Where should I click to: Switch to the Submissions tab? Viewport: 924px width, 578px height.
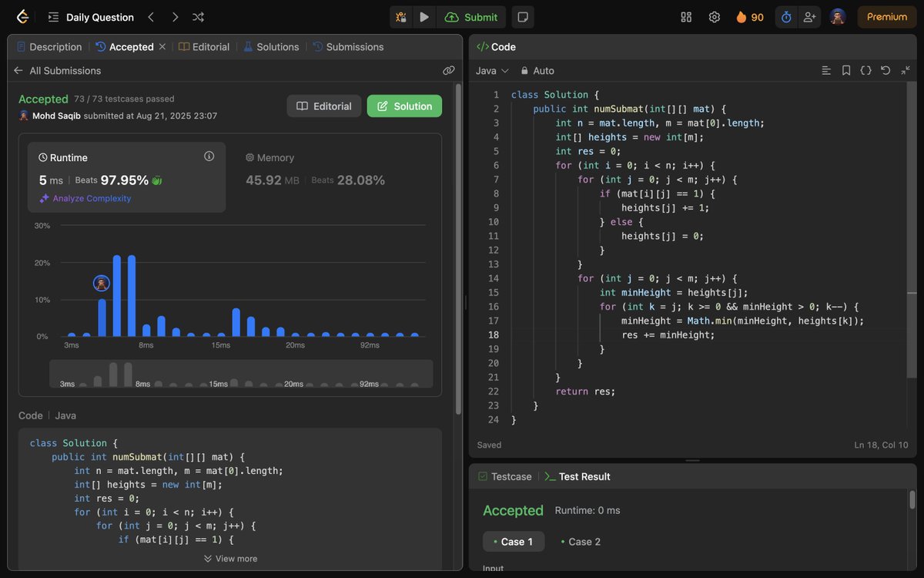click(348, 47)
